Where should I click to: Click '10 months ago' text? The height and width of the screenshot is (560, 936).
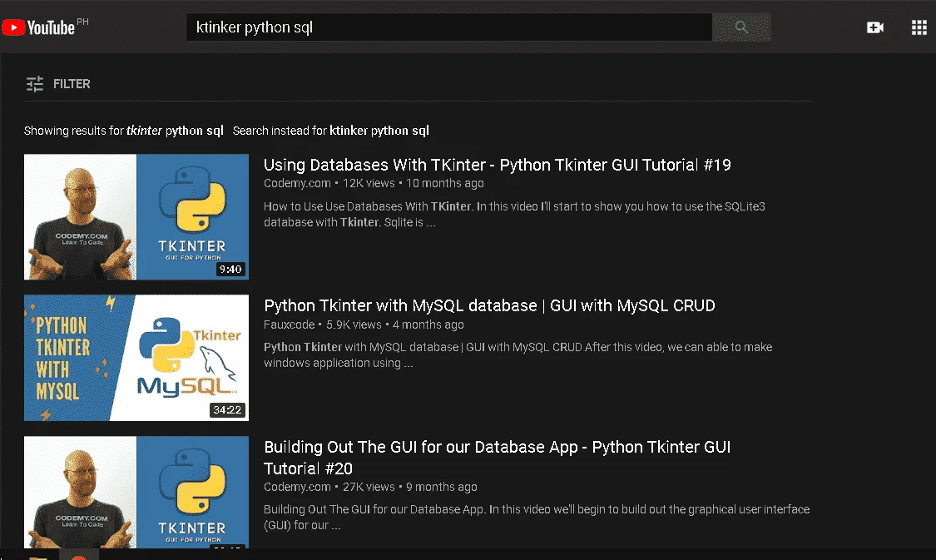(x=445, y=183)
